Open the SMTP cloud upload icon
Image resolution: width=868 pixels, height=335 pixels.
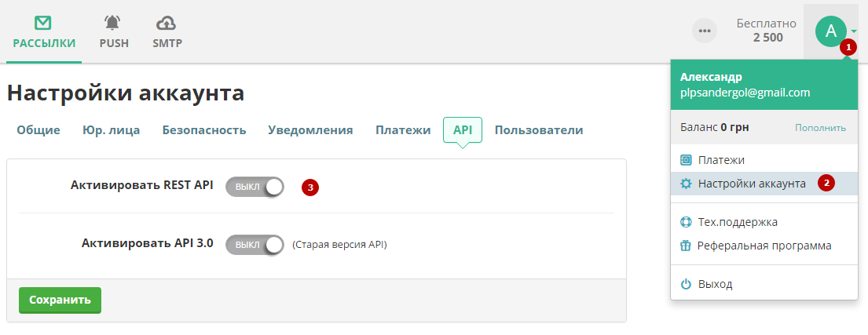click(x=167, y=23)
